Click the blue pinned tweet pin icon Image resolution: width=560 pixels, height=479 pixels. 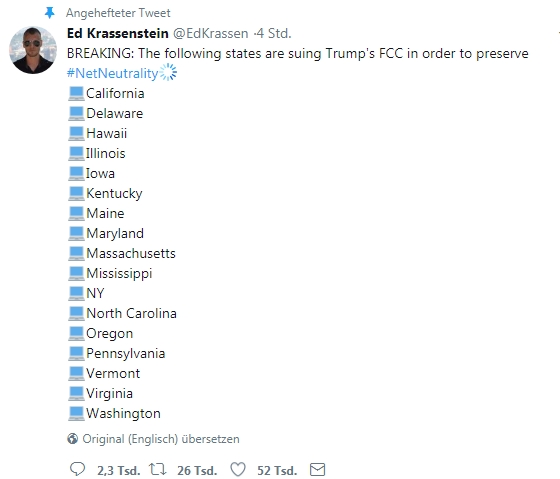point(50,13)
